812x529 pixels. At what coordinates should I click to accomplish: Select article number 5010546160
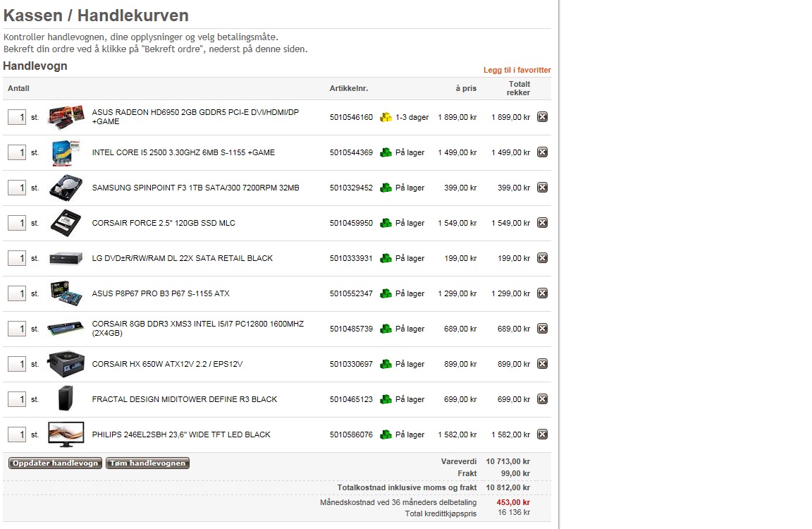click(351, 117)
